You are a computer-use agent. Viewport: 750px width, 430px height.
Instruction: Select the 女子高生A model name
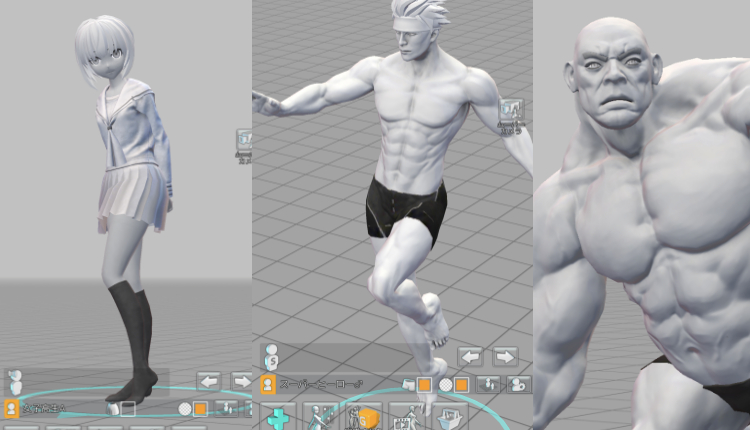pos(44,408)
